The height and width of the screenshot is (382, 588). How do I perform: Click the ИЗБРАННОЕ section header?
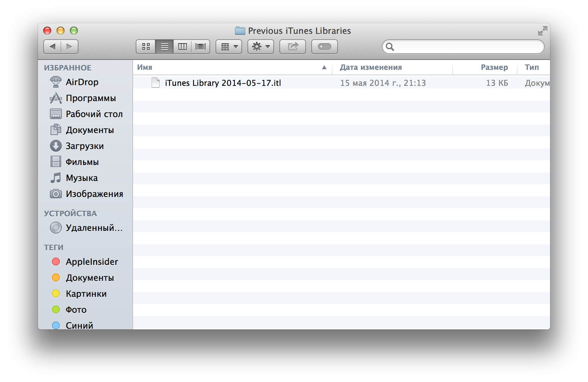point(68,68)
